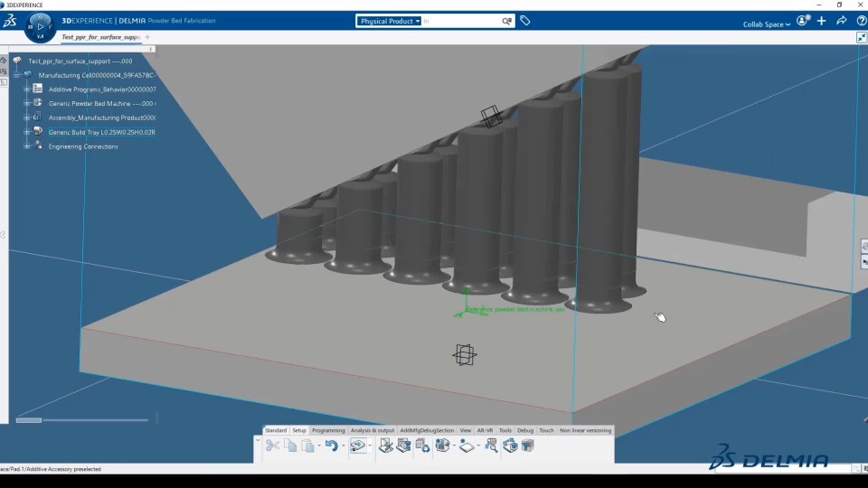The height and width of the screenshot is (488, 868).
Task: Click the toolbar icon with blue arrows and cube
Action: (x=510, y=446)
